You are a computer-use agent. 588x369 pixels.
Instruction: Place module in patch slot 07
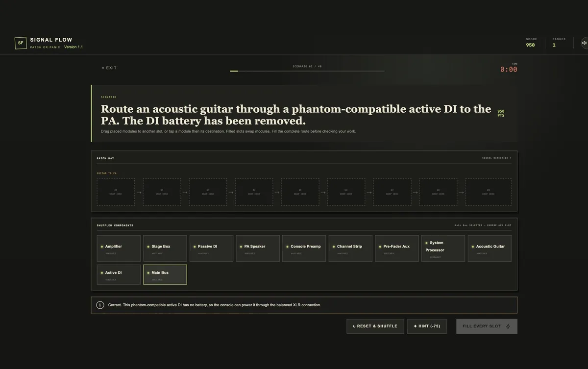392,192
